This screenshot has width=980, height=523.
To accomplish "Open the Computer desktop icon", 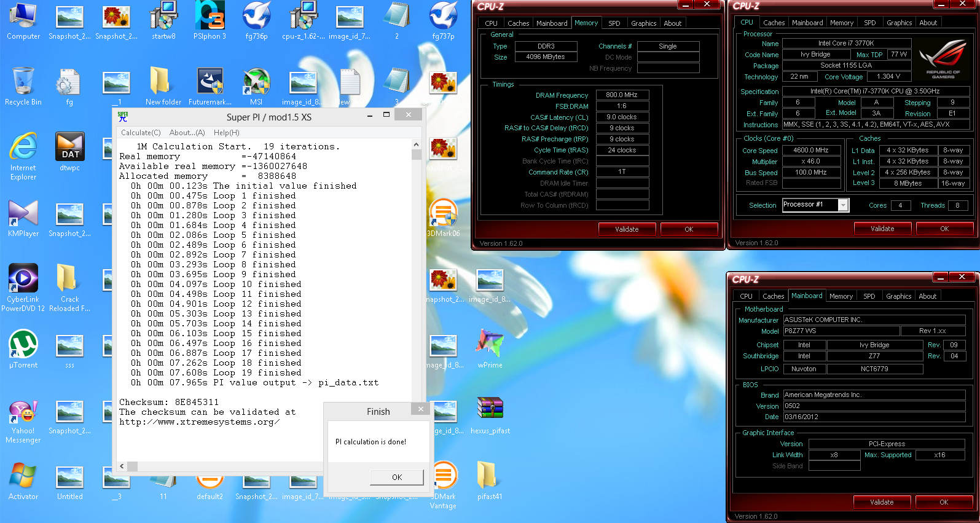I will (23, 22).
